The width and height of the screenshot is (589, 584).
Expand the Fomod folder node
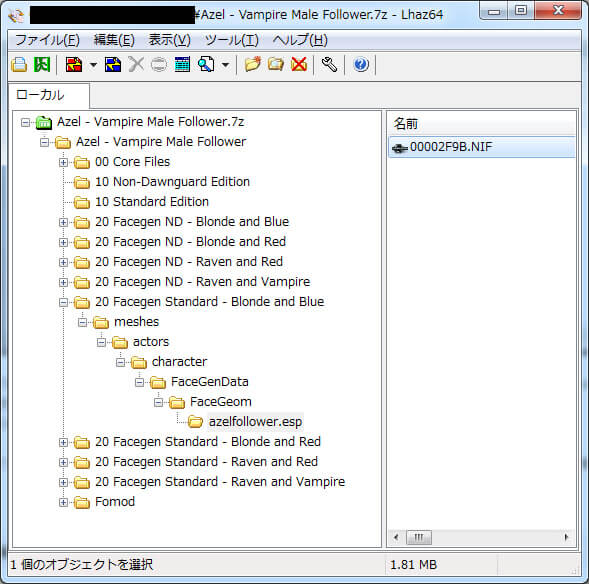[x=63, y=502]
